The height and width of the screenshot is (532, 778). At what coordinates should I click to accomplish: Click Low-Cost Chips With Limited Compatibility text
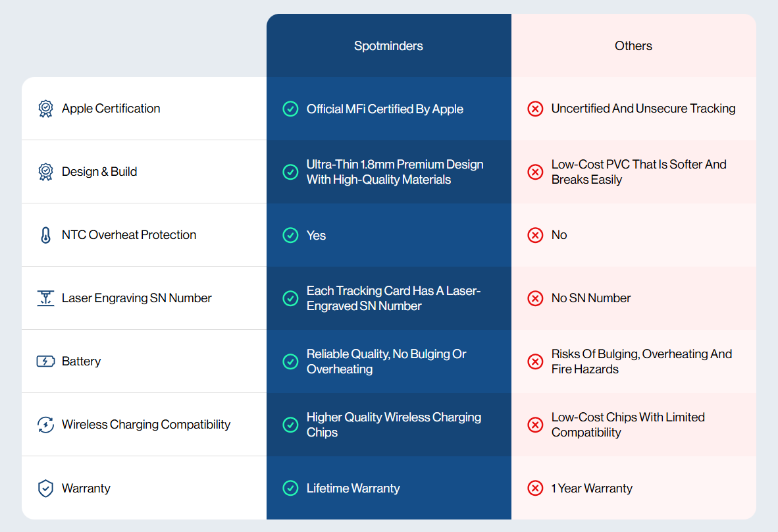point(628,425)
